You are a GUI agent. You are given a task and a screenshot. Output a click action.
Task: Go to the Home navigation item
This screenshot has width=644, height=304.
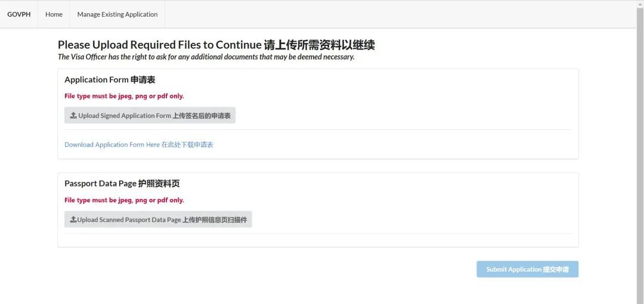click(x=54, y=14)
